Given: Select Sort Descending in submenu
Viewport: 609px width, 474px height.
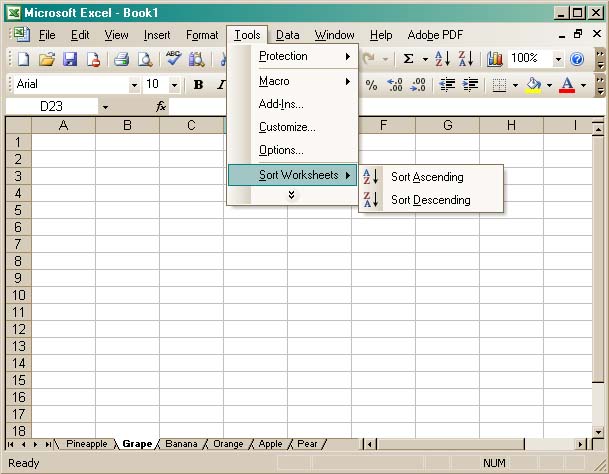Looking at the screenshot, I should point(431,200).
